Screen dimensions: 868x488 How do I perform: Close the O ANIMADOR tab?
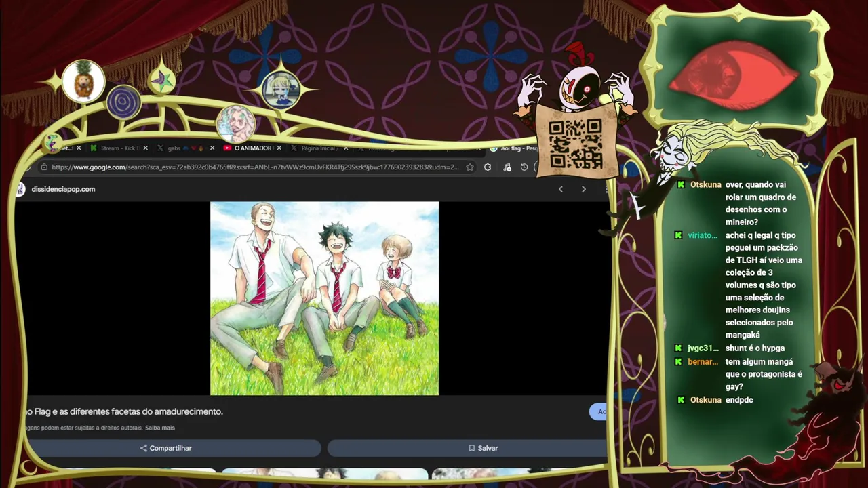[279, 148]
